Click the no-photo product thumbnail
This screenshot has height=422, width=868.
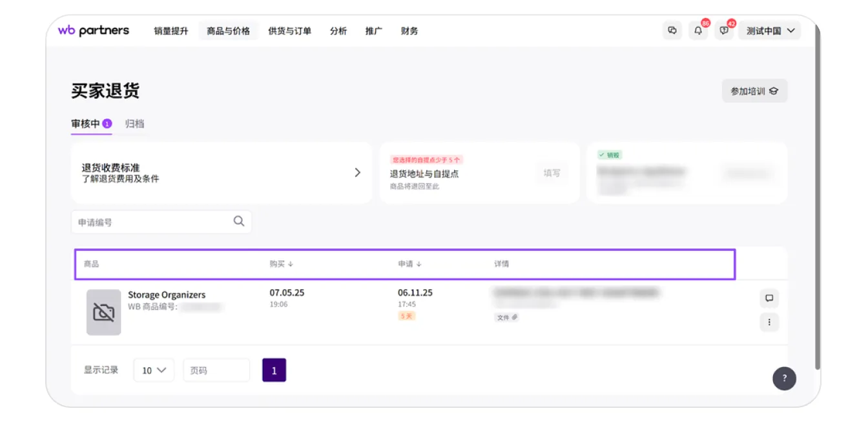[103, 312]
